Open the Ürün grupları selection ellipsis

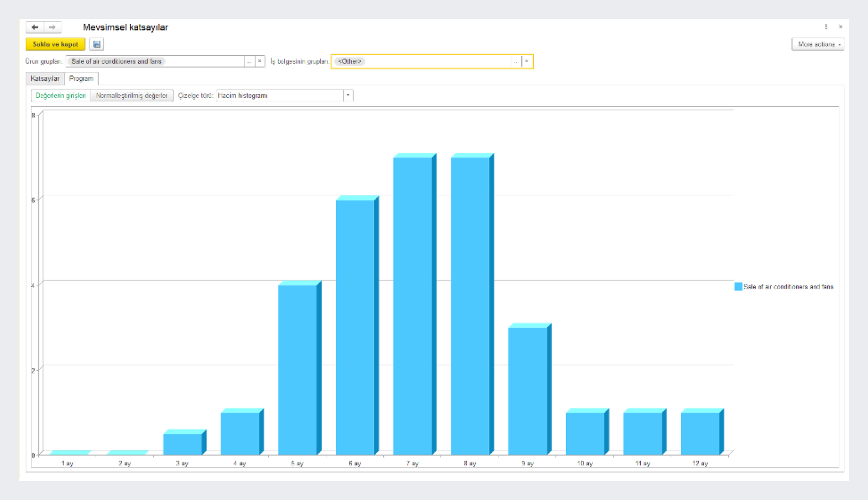pos(249,61)
